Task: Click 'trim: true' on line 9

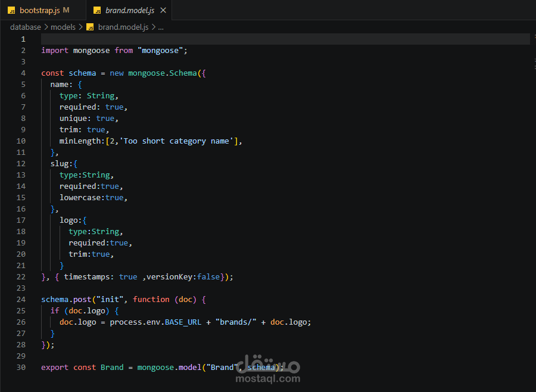Action: pyautogui.click(x=82, y=129)
